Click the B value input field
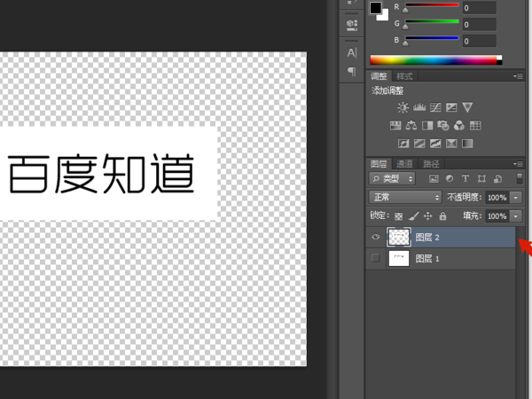This screenshot has height=399, width=532. [x=480, y=41]
